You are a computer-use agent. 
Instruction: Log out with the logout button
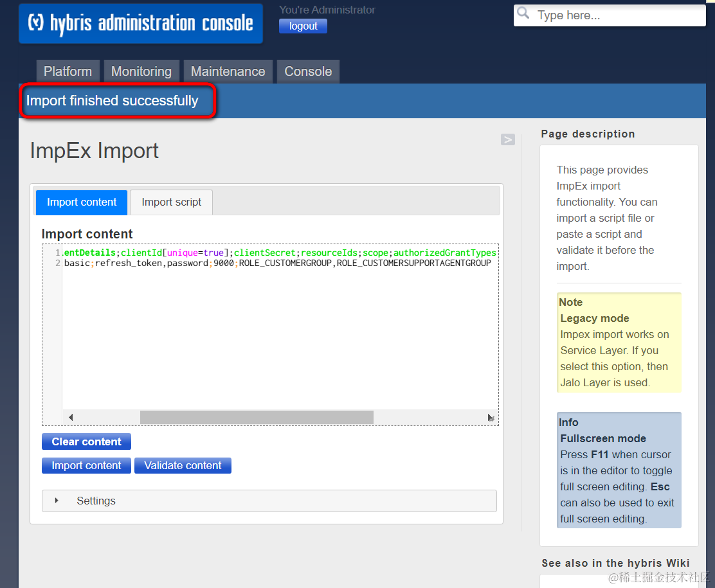coord(303,26)
